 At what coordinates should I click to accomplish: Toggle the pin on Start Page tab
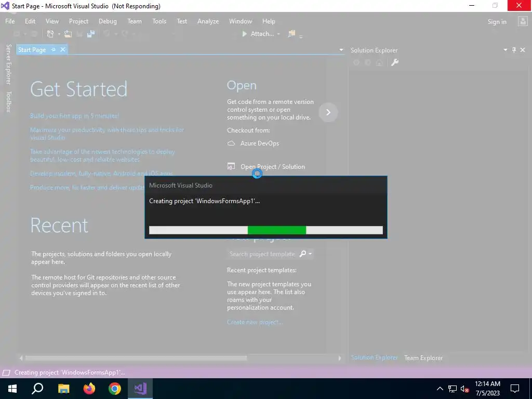54,49
